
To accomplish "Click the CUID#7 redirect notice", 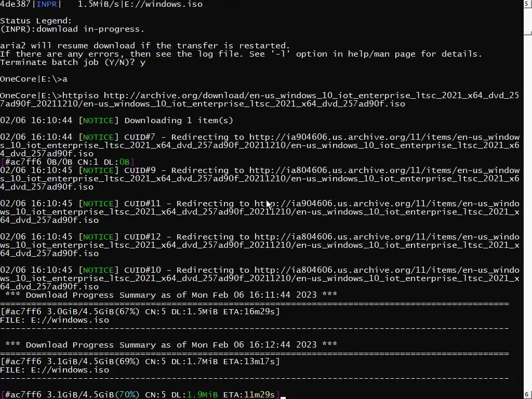I will 260,145.
